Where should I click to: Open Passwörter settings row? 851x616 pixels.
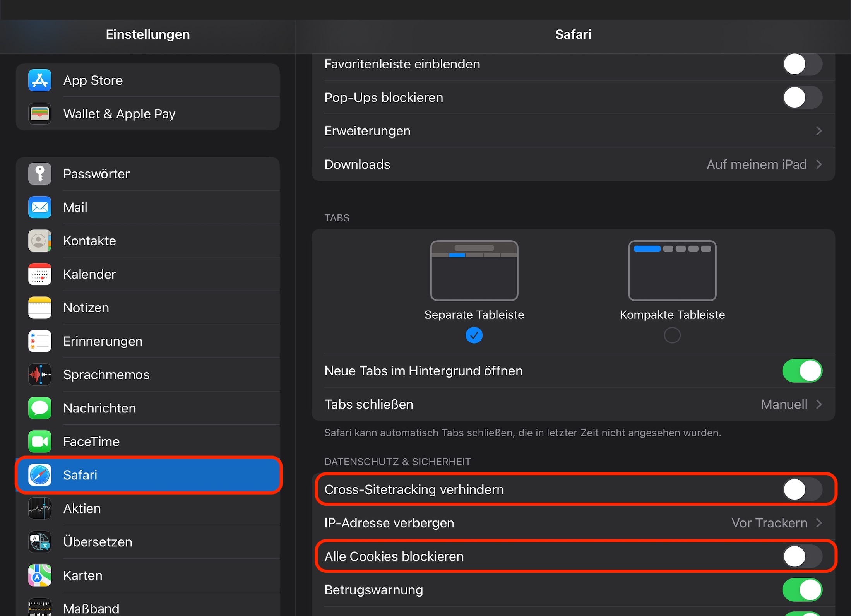pos(148,174)
